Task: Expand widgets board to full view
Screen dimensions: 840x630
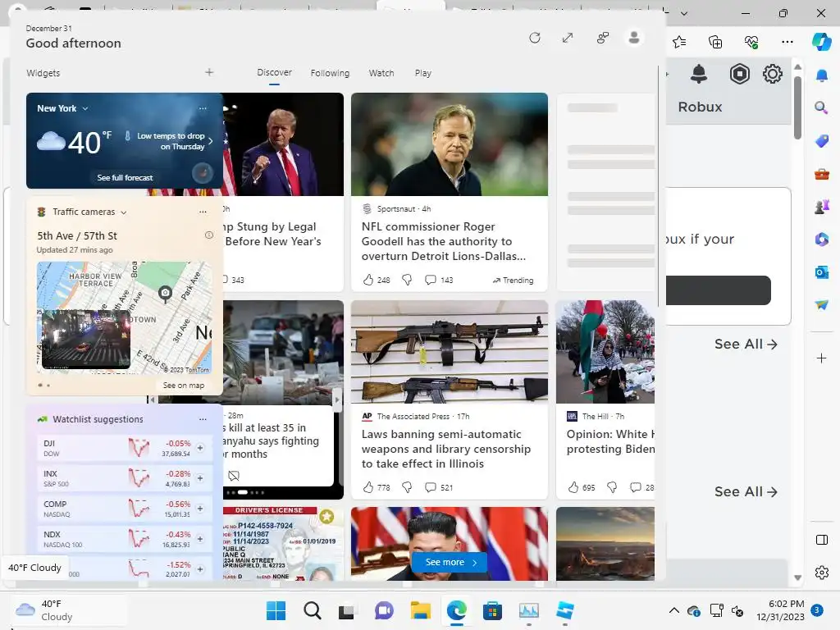Action: coord(568,38)
